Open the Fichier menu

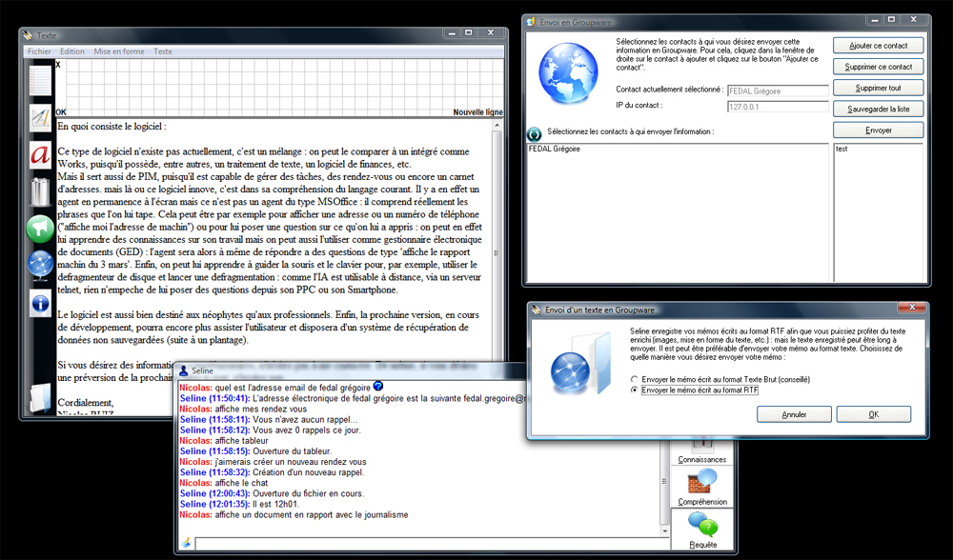point(39,51)
